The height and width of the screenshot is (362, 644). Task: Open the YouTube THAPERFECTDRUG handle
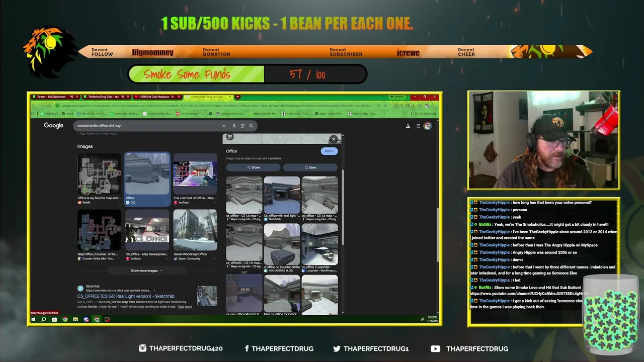469,348
